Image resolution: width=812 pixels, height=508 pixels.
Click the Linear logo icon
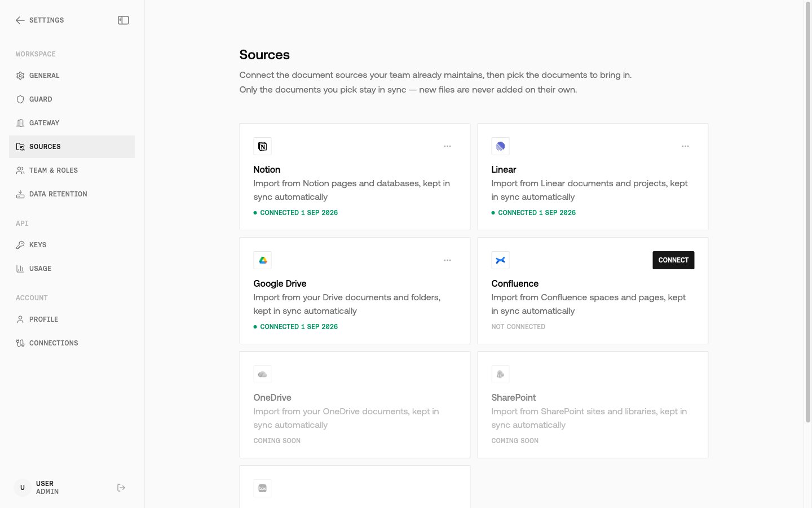pyautogui.click(x=501, y=147)
